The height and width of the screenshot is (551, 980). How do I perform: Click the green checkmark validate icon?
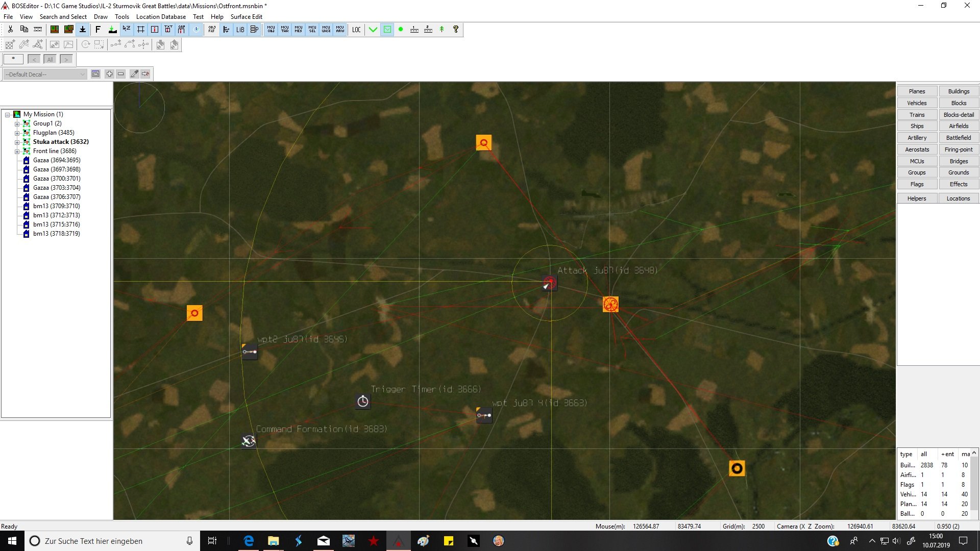[373, 30]
